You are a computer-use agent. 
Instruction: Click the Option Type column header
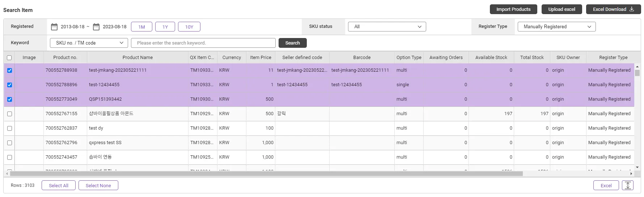tap(409, 58)
